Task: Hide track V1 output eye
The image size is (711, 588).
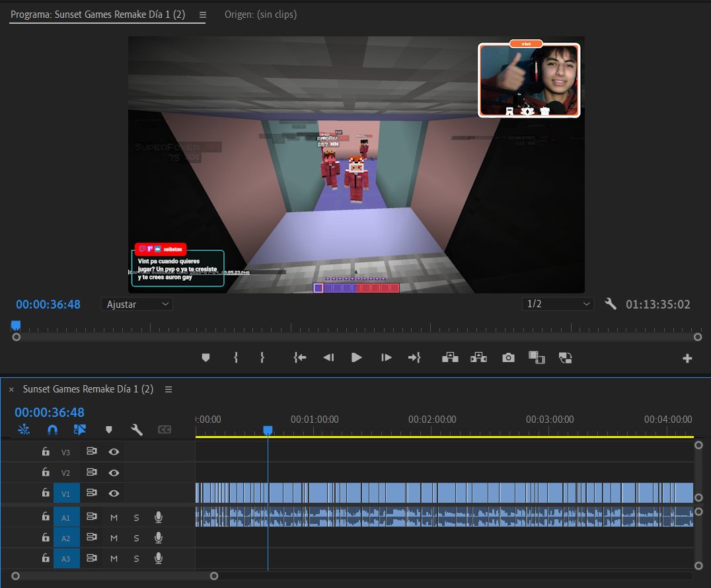Action: tap(114, 494)
